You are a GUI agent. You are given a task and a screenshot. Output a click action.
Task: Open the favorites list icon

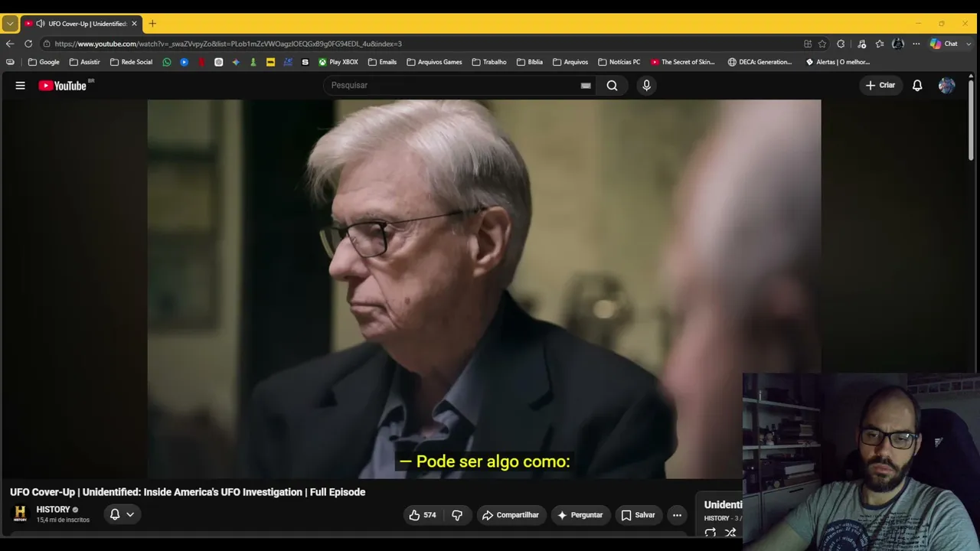(880, 44)
